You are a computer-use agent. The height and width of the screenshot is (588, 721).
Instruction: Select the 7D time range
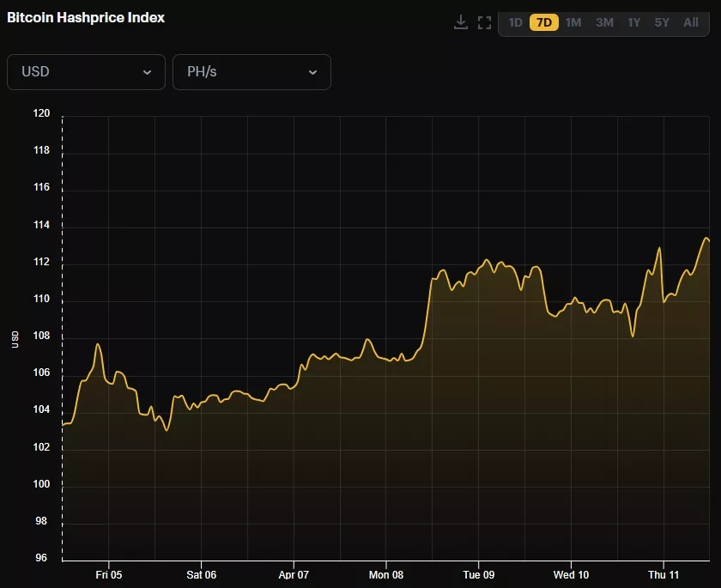coord(544,22)
